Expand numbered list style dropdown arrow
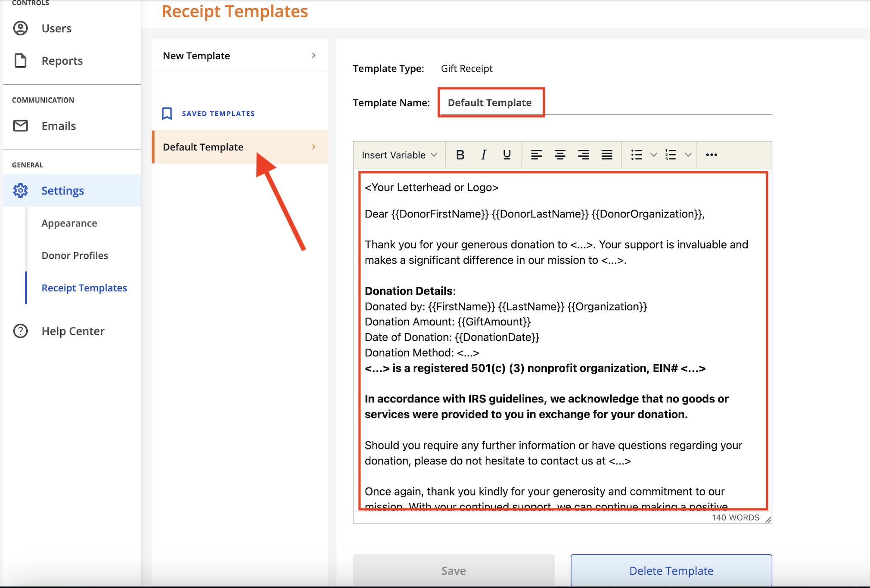Viewport: 870px width, 588px height. tap(688, 155)
